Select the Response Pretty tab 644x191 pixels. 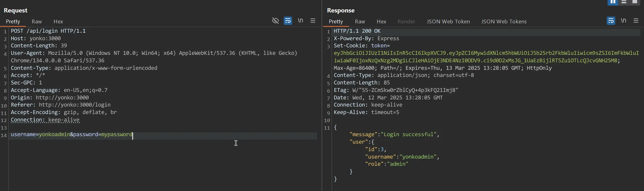tap(336, 21)
